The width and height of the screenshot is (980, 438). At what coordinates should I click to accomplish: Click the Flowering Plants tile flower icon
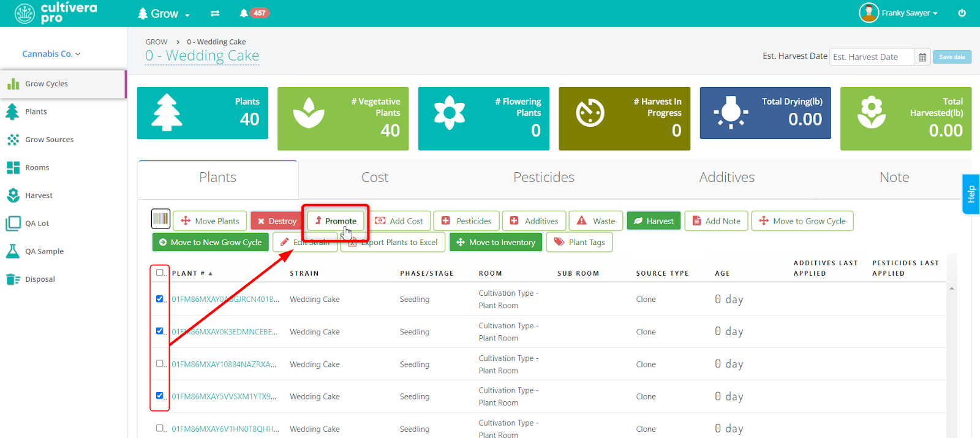(x=450, y=113)
